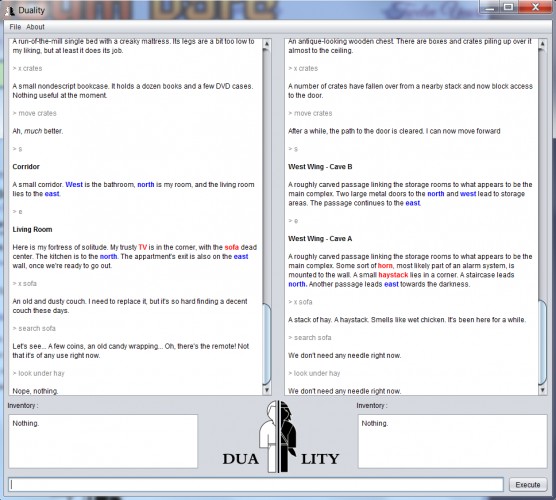Click the left Inventory box
This screenshot has width=556, height=500.
pos(103,441)
